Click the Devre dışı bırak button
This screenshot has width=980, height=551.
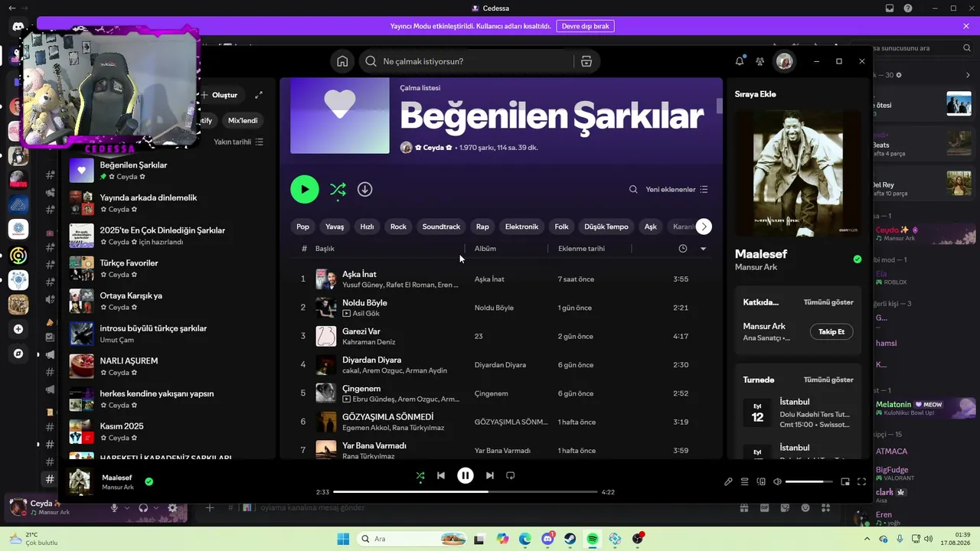pyautogui.click(x=586, y=26)
